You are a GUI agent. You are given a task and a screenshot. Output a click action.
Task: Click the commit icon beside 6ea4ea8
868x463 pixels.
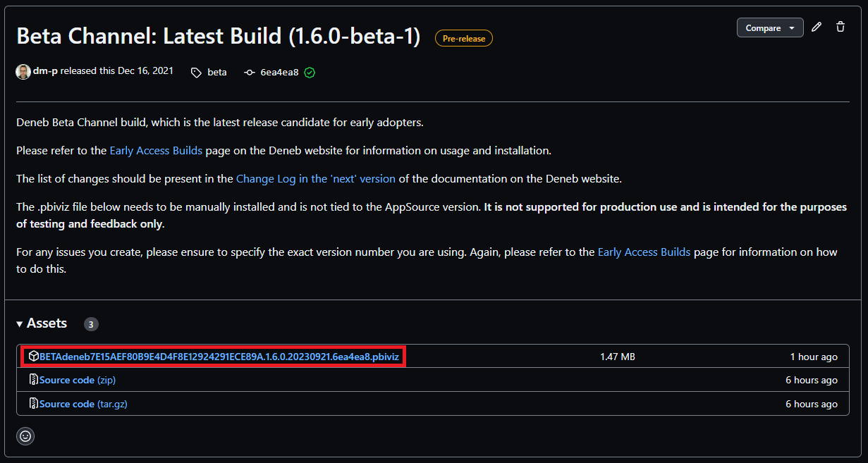[x=249, y=73]
